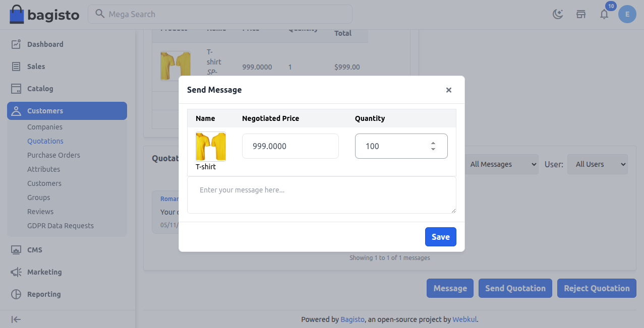The height and width of the screenshot is (328, 644).
Task: Open the All Users dropdown
Action: (597, 164)
